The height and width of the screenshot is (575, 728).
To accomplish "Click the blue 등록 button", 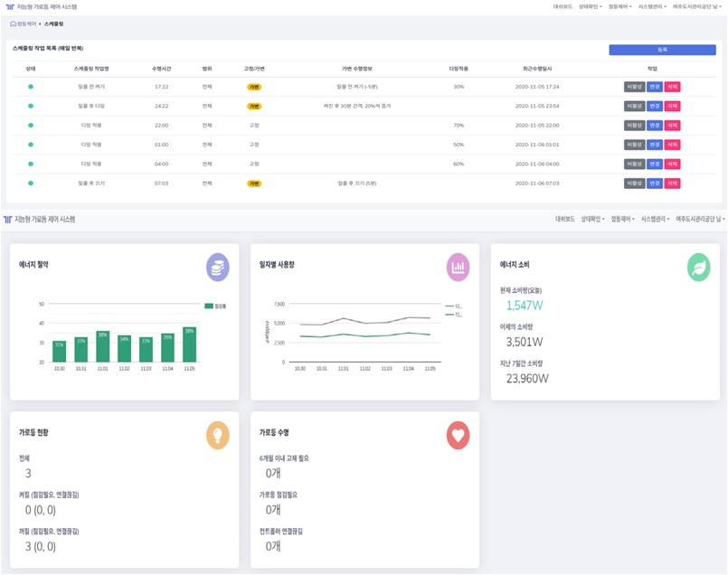I will [662, 50].
